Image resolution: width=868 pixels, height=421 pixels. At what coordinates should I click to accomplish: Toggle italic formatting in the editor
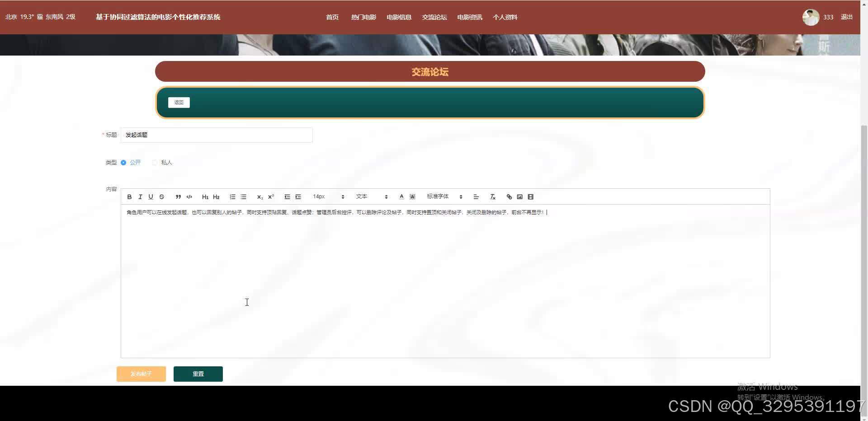(140, 197)
